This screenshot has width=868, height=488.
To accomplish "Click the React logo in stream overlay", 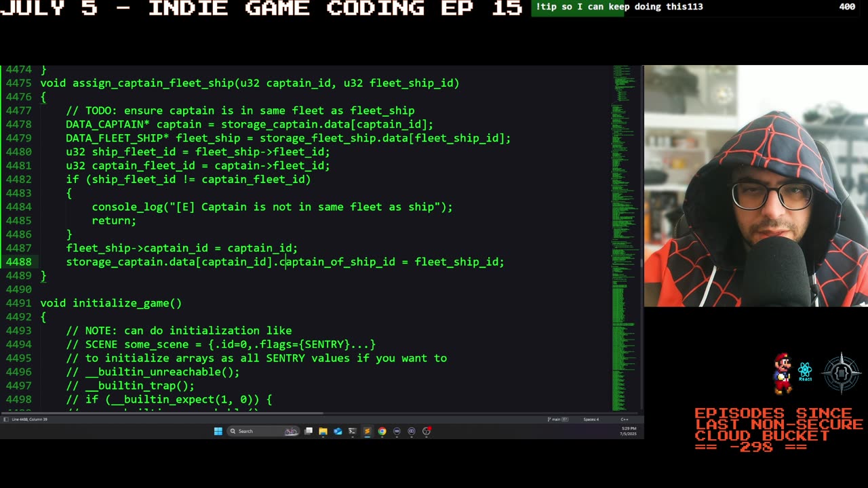I will pyautogui.click(x=805, y=371).
